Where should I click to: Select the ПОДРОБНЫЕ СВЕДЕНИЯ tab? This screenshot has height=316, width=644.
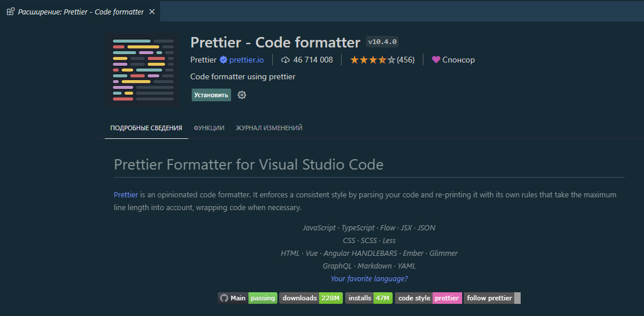click(x=146, y=128)
